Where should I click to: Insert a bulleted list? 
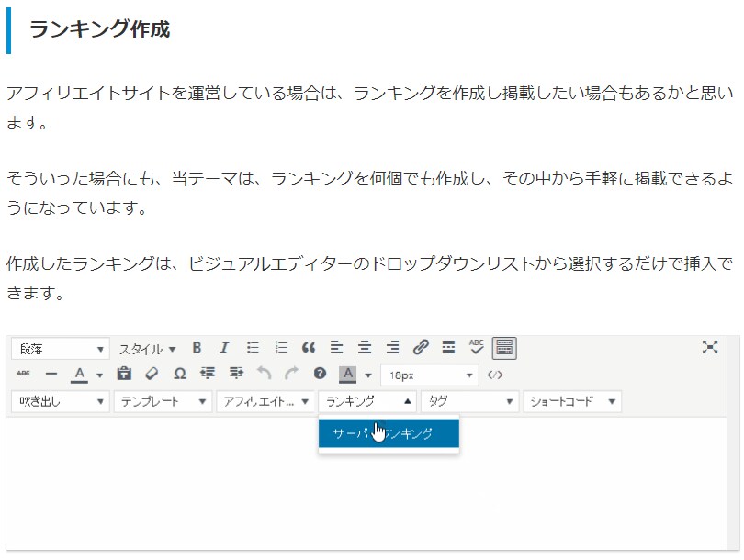click(253, 348)
